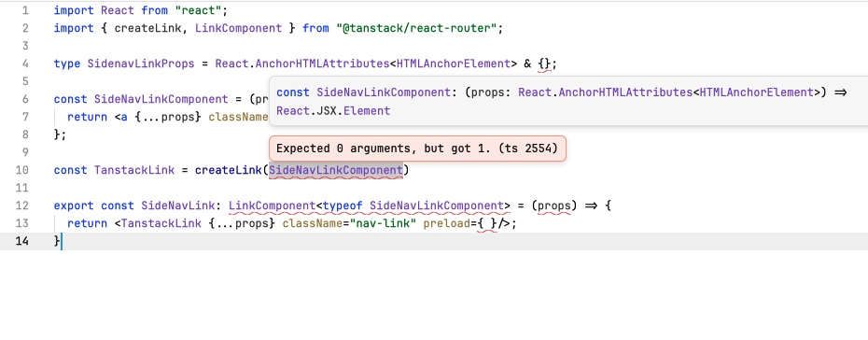Click SideNavLinkComponent declaration on line 6
868x340 pixels.
click(x=161, y=99)
